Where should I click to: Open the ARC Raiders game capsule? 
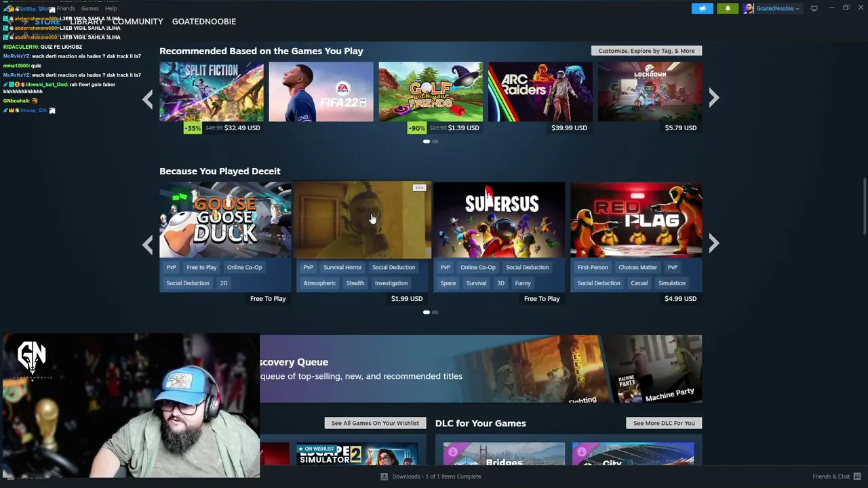(x=540, y=91)
